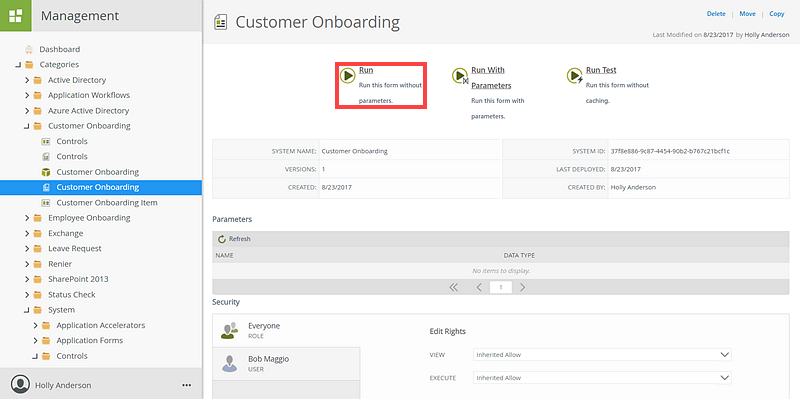Select the highlighted Customer Onboarding form item
Screen dimensions: 800x399
click(x=101, y=187)
